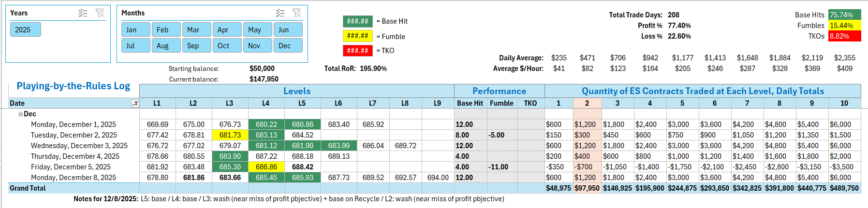Click the green Base Hit legend swatch

click(357, 21)
